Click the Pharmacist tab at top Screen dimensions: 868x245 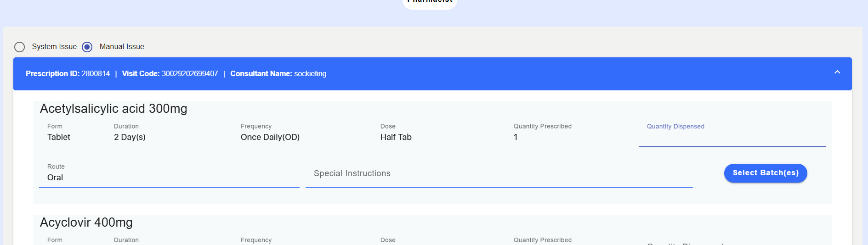(x=430, y=2)
